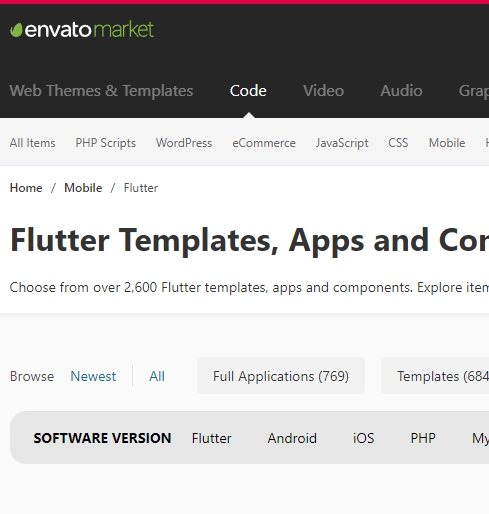Image resolution: width=489 pixels, height=514 pixels.
Task: Select iOS software version filter
Action: click(x=363, y=438)
